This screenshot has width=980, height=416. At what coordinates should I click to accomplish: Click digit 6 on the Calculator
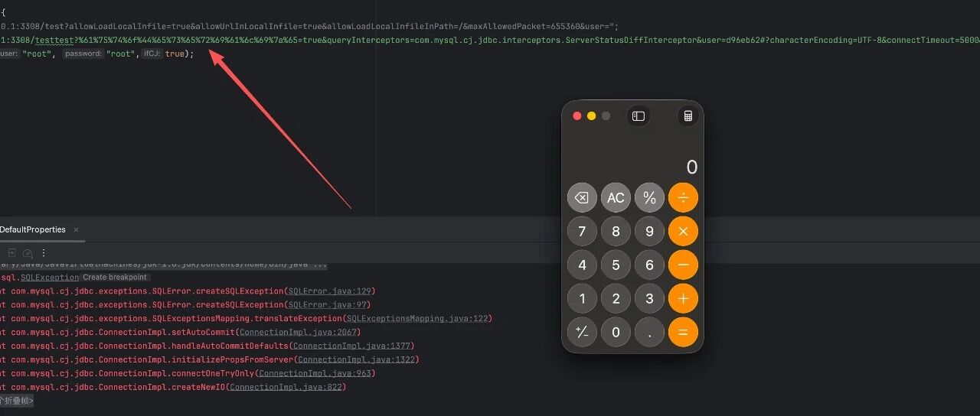tap(649, 265)
